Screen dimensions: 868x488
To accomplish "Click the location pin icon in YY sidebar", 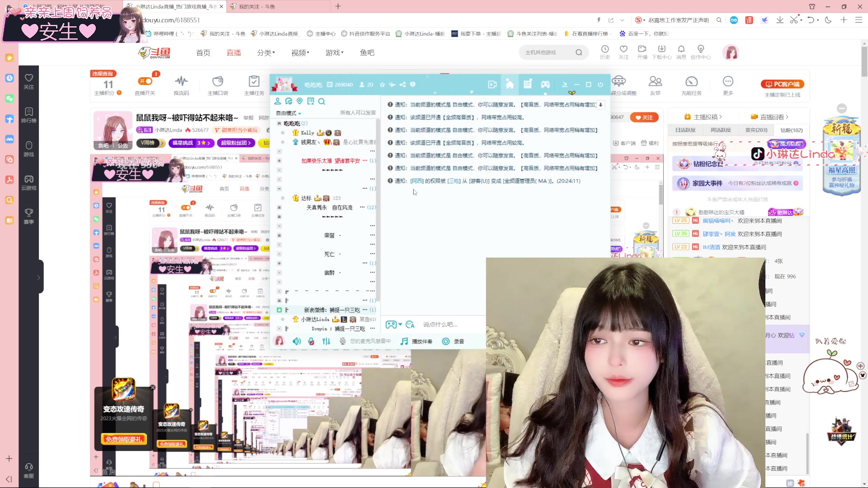I will click(299, 101).
